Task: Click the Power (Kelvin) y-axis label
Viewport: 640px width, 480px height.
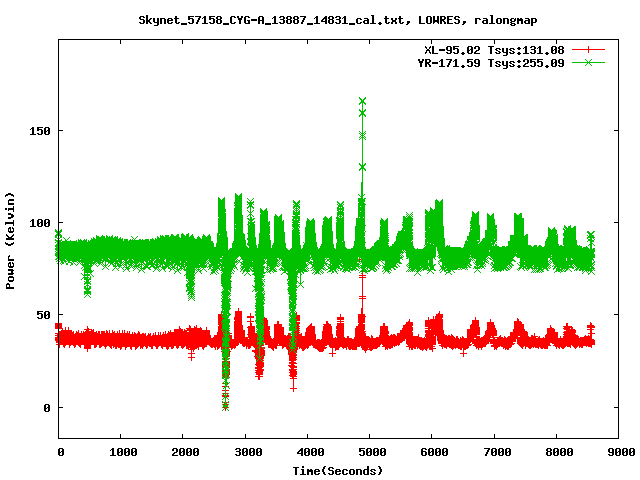Action: coord(10,241)
